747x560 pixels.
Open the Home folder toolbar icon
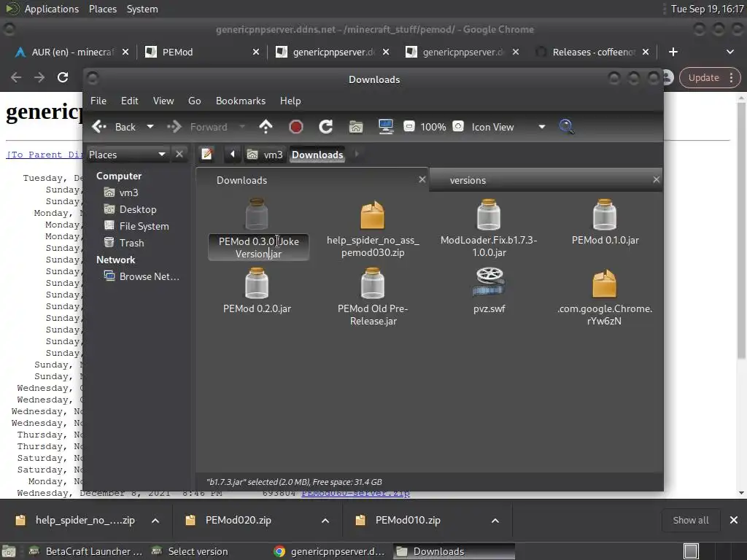[x=356, y=127]
